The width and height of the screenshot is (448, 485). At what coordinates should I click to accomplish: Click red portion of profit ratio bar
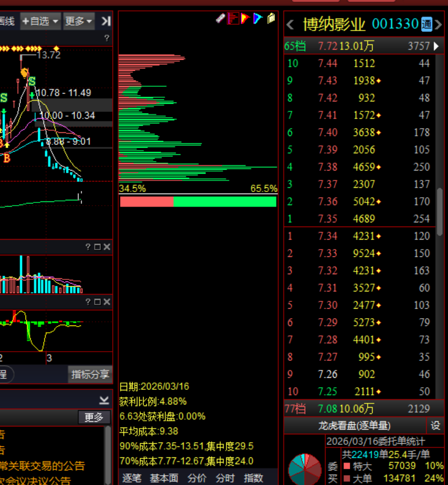[147, 201]
